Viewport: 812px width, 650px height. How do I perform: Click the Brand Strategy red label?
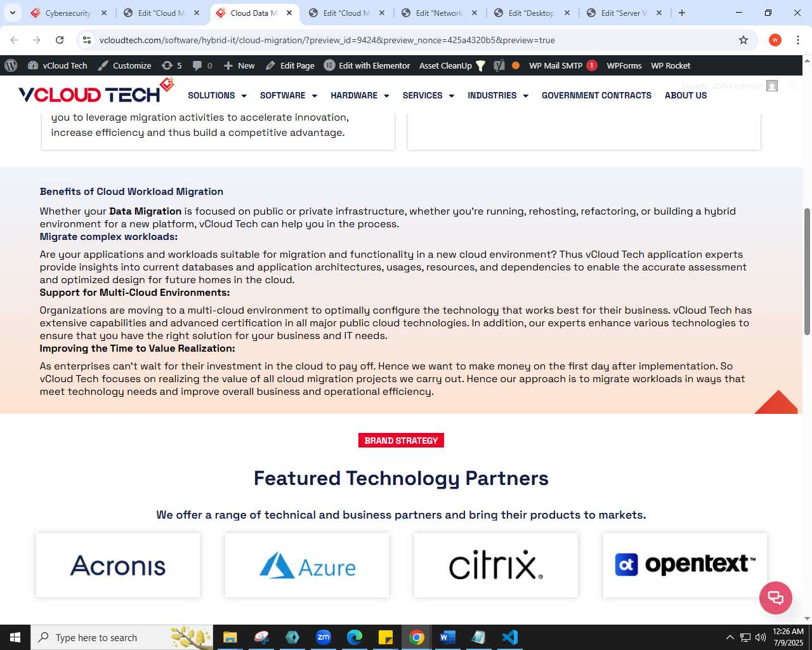401,441
